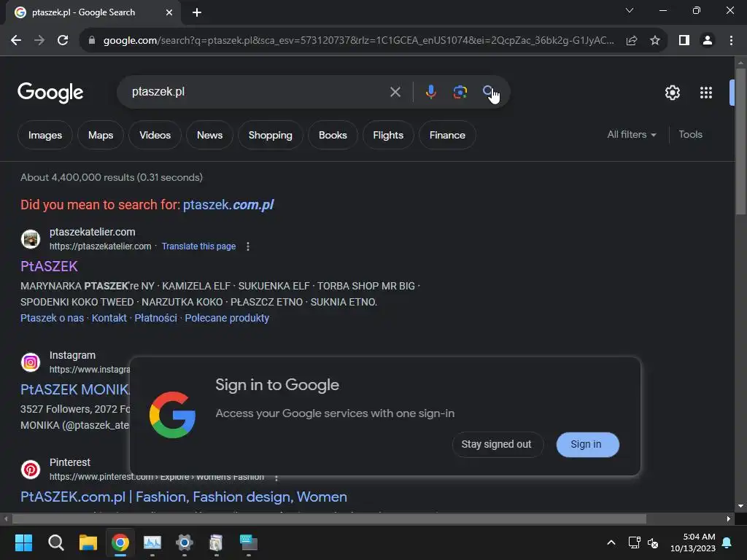
Task: Share this page via address bar icon
Action: coord(632,41)
